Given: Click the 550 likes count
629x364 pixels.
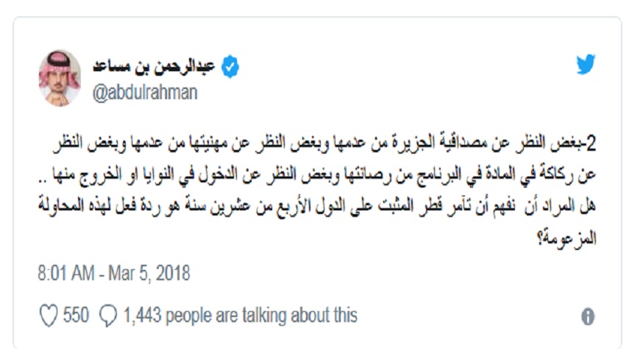Looking at the screenshot, I should (x=76, y=315).
